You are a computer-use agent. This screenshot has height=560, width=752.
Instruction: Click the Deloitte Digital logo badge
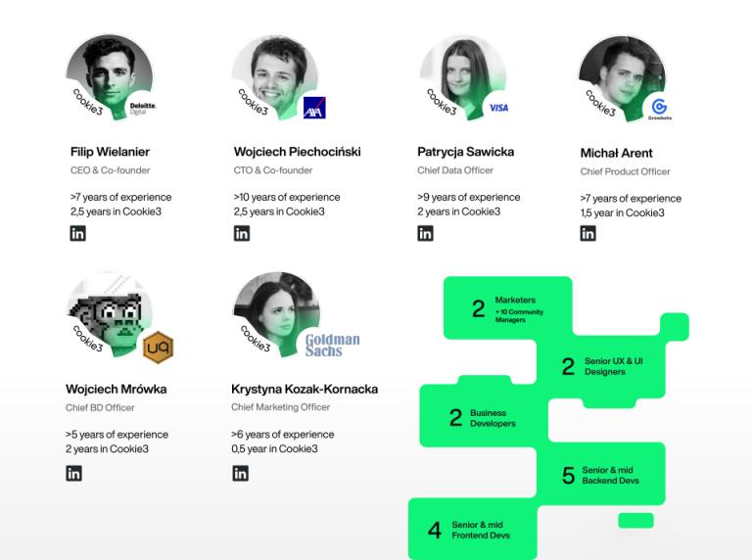(142, 108)
